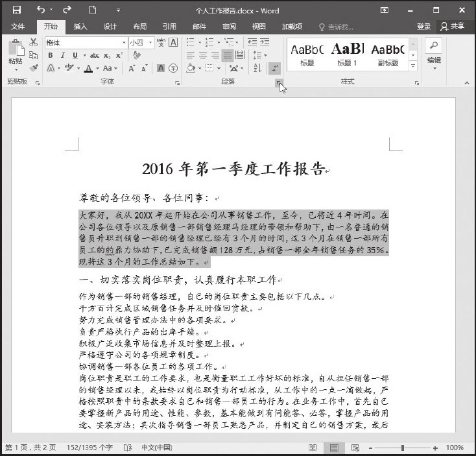Clear all formatting with the eraser icon
The image size is (476, 456).
(137, 55)
